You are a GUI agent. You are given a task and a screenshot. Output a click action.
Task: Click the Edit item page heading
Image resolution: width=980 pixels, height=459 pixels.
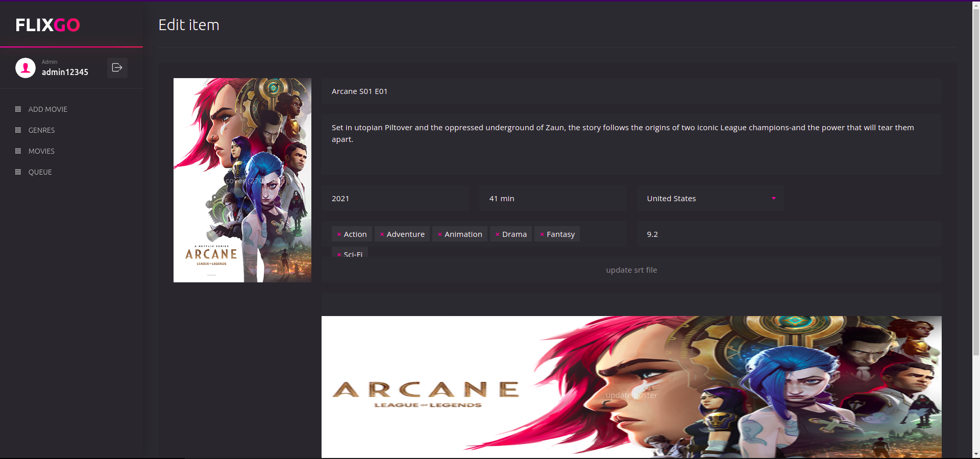(189, 25)
